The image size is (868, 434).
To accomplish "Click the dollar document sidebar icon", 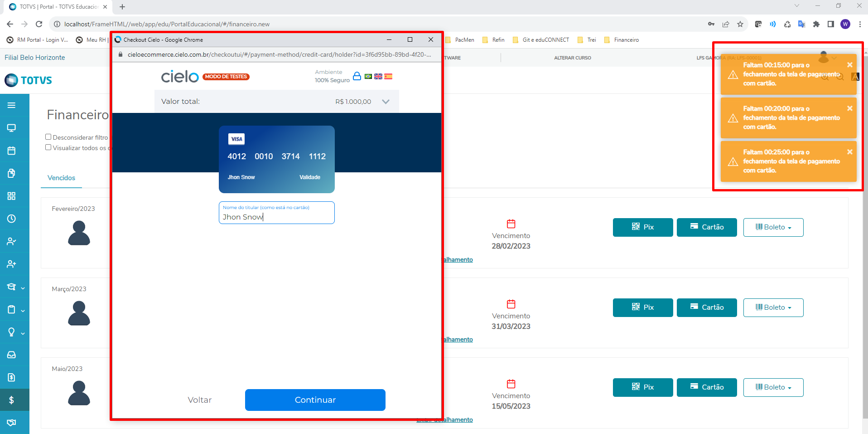I will (12, 377).
